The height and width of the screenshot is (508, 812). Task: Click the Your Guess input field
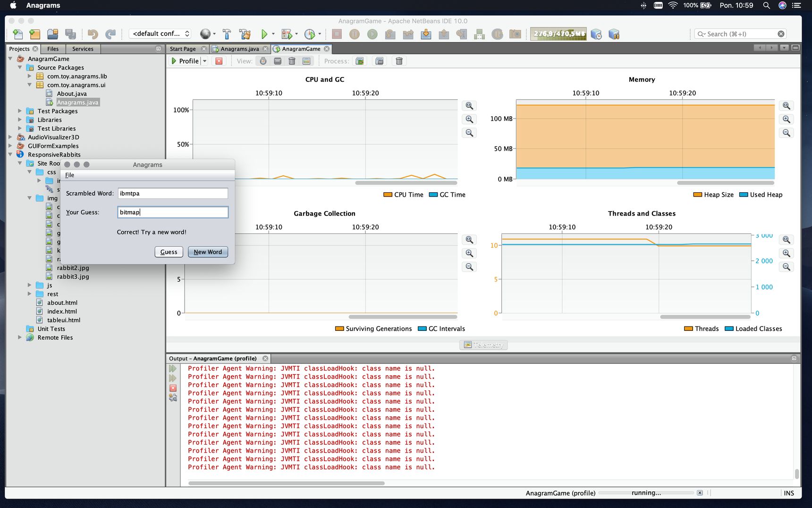tap(173, 212)
